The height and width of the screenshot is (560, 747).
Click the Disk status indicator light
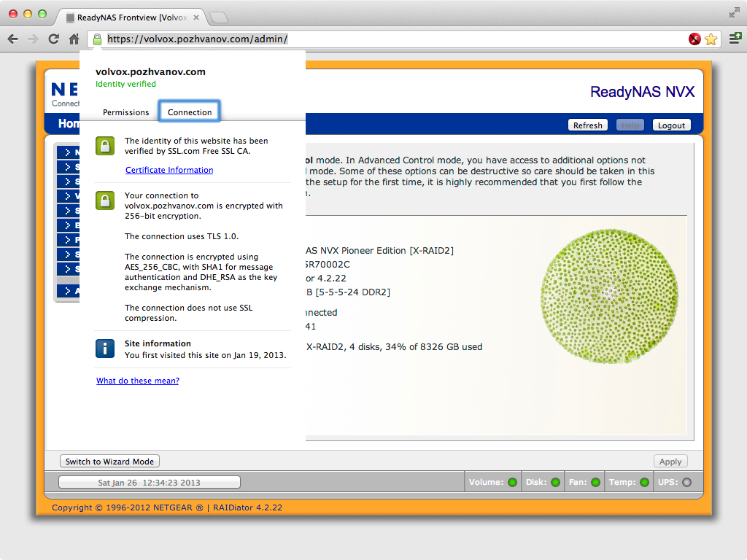[x=555, y=483]
